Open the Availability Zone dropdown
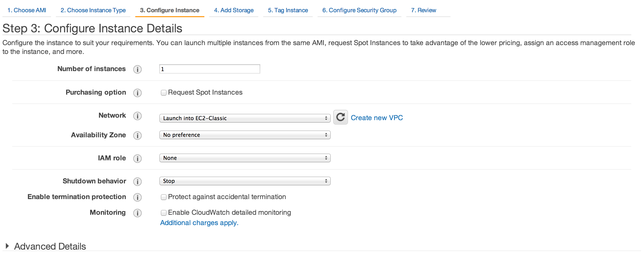The width and height of the screenshot is (644, 254). coord(245,135)
